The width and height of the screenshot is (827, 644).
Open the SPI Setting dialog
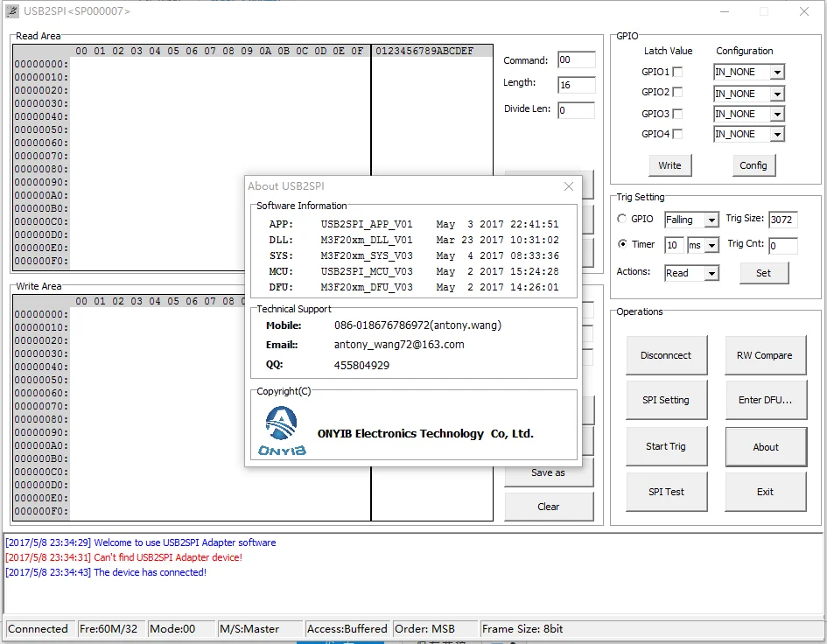point(666,400)
